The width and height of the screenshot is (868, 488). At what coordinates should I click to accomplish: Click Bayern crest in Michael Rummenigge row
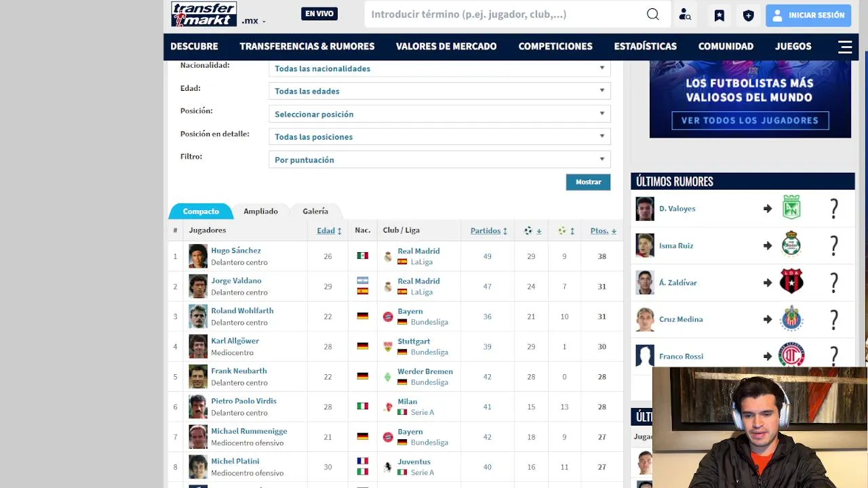(x=388, y=437)
